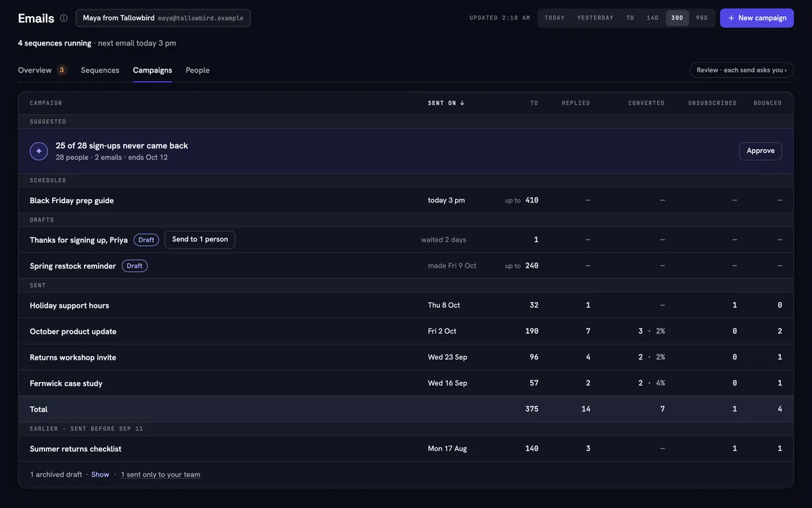Sort by the Replied column header

tap(576, 103)
